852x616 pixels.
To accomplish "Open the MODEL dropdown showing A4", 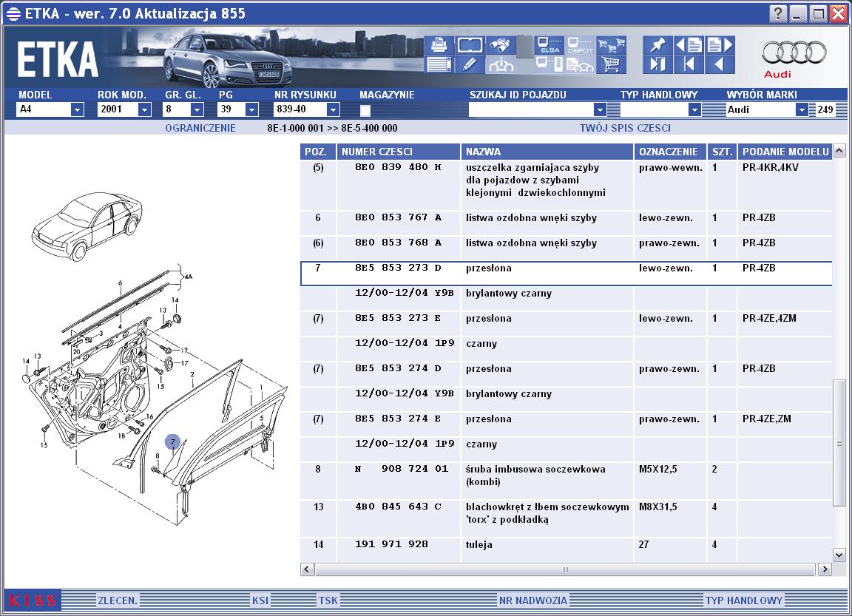I will pos(77,109).
